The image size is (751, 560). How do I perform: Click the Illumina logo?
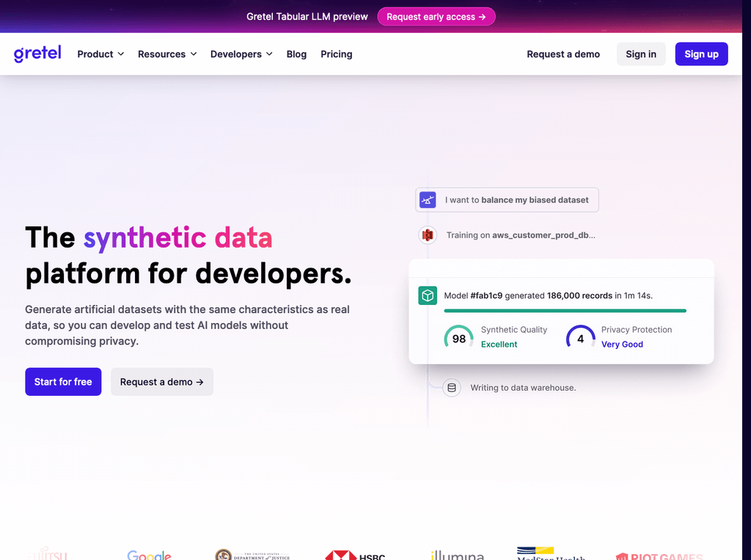458,555
